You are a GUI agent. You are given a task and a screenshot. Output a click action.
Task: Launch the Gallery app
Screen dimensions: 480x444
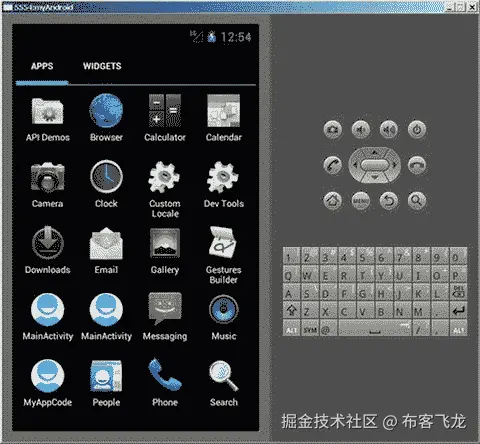pyautogui.click(x=165, y=251)
